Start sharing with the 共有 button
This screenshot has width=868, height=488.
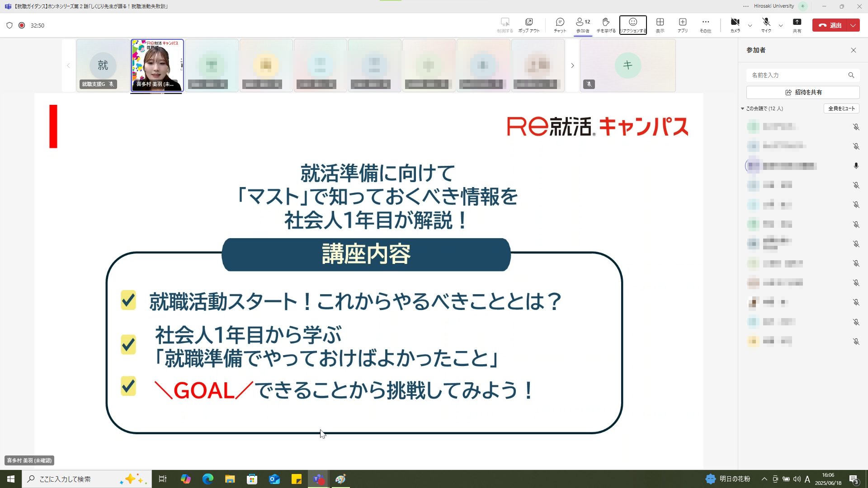[x=797, y=25]
